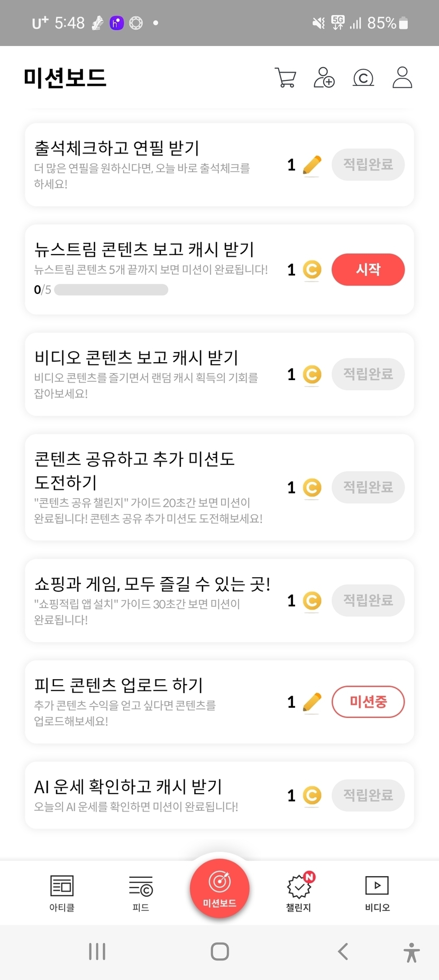This screenshot has height=980, width=439.
Task: Tap 적립완료 on the 출석체크 mission
Action: point(368,165)
